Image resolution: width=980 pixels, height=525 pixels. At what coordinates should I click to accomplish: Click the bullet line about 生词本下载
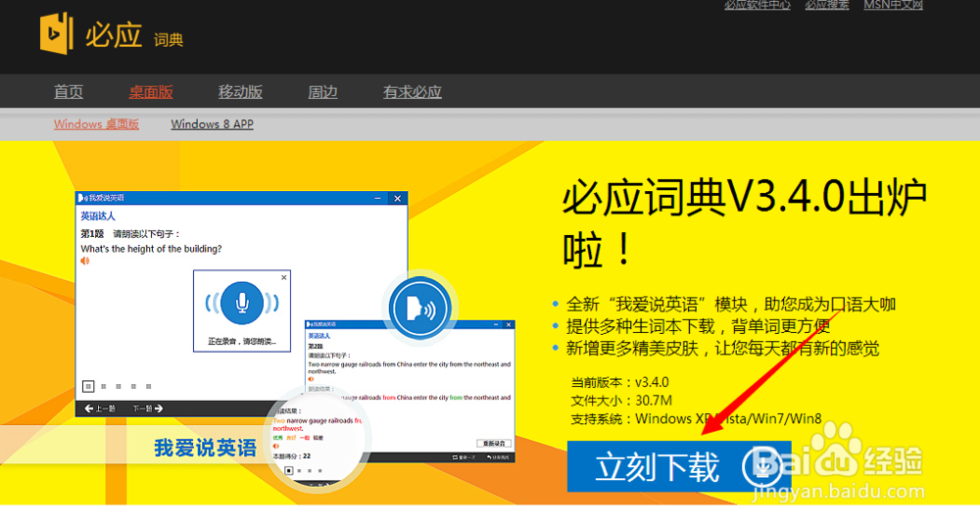click(x=698, y=326)
